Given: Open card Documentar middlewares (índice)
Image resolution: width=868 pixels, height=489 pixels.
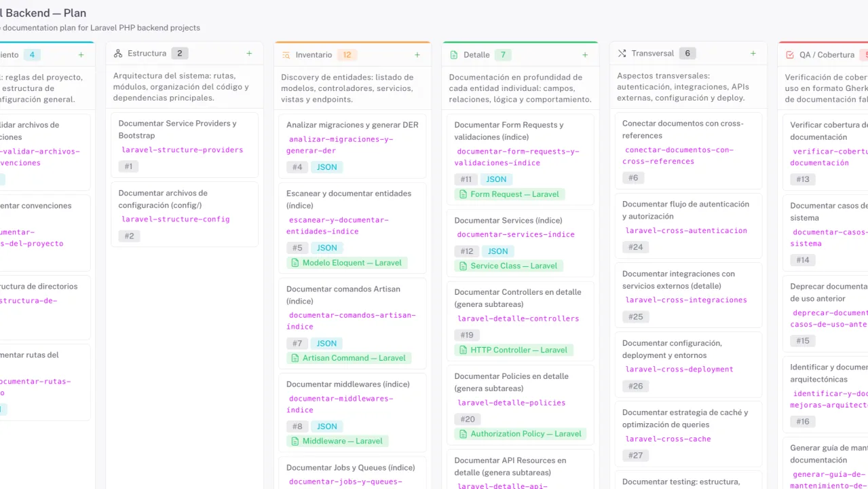Looking at the screenshot, I should [x=352, y=413].
